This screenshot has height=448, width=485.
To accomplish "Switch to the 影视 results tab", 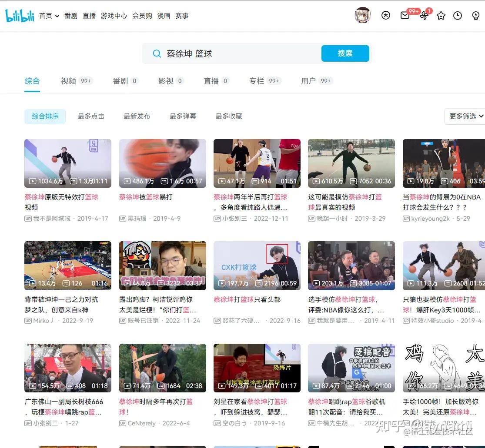I will pyautogui.click(x=171, y=81).
